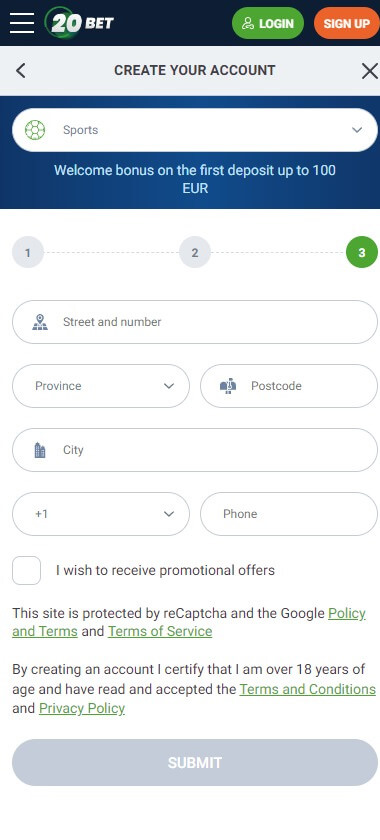
Task: Click the mailbox postcode icon
Action: tap(228, 386)
